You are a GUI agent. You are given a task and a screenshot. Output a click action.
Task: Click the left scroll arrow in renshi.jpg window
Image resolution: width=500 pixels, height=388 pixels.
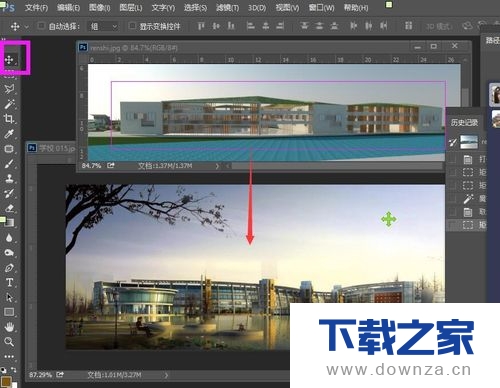click(228, 166)
